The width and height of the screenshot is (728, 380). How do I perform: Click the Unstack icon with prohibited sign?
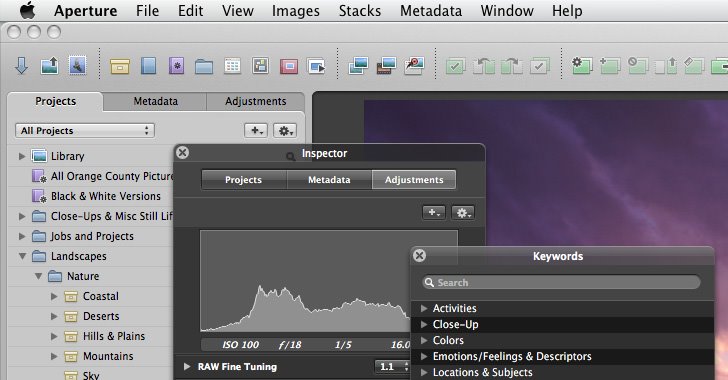tap(638, 66)
